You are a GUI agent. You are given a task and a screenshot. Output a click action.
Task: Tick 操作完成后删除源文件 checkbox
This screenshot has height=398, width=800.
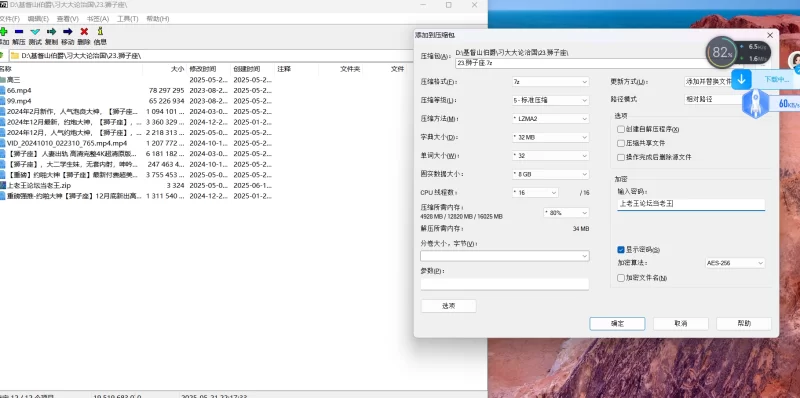621,157
